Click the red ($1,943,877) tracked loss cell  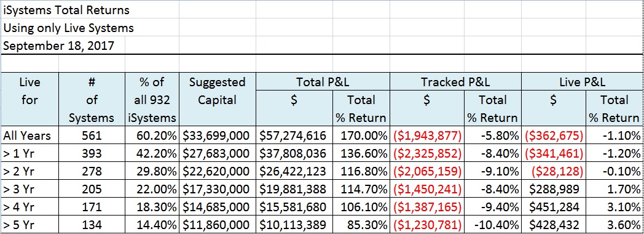(427, 135)
